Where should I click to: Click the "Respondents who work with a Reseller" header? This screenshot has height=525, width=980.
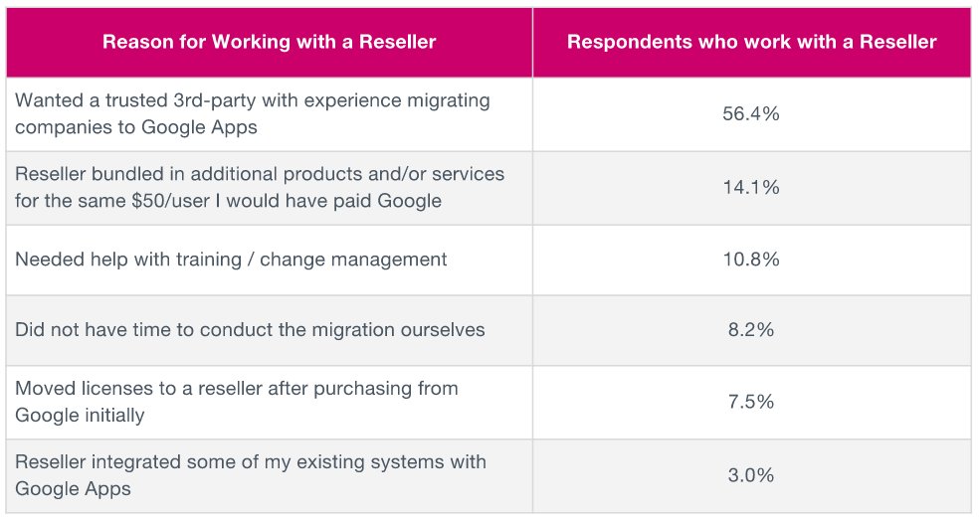click(751, 42)
